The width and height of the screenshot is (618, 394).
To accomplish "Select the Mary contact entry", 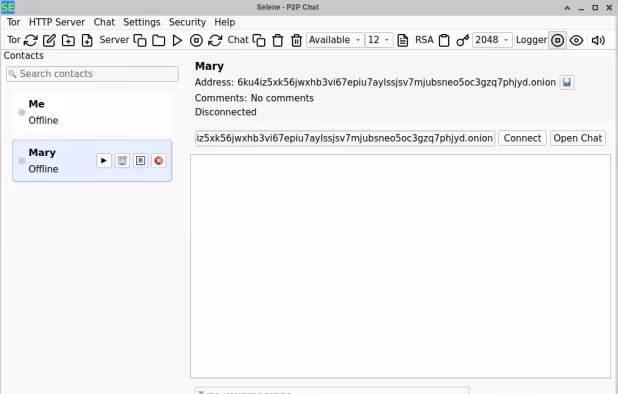I will coord(92,161).
